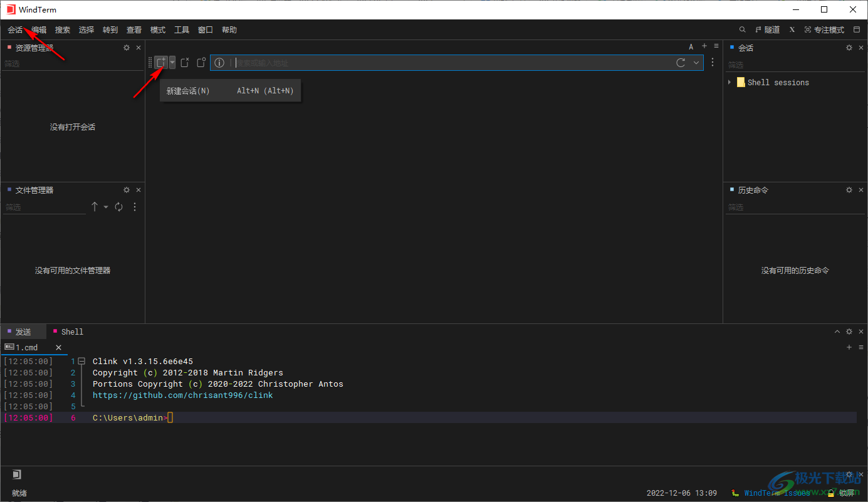Click the 就绪 status text
The image size is (868, 502).
[19, 493]
